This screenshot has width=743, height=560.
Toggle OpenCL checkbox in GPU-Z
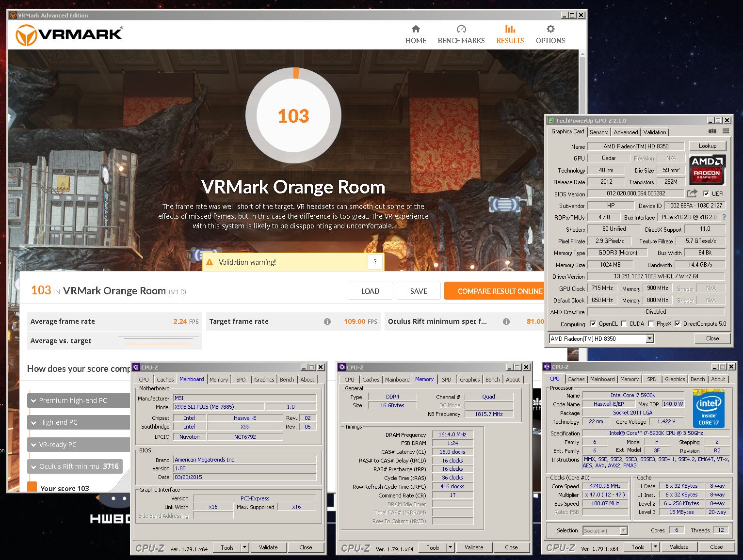[x=593, y=324]
